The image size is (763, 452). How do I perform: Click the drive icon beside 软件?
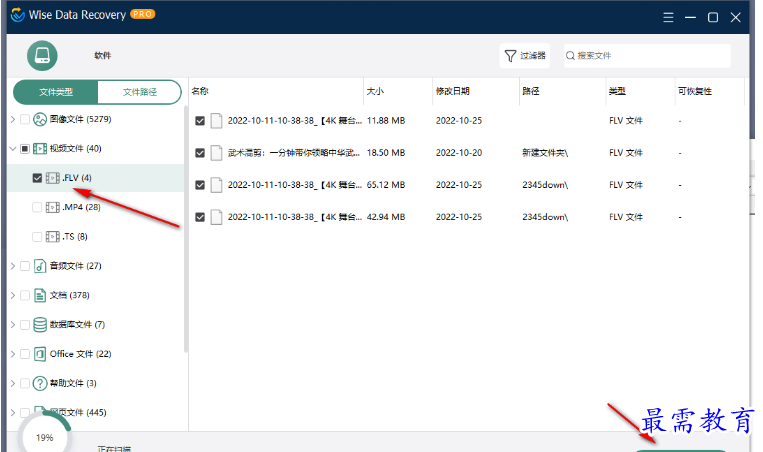tap(42, 55)
